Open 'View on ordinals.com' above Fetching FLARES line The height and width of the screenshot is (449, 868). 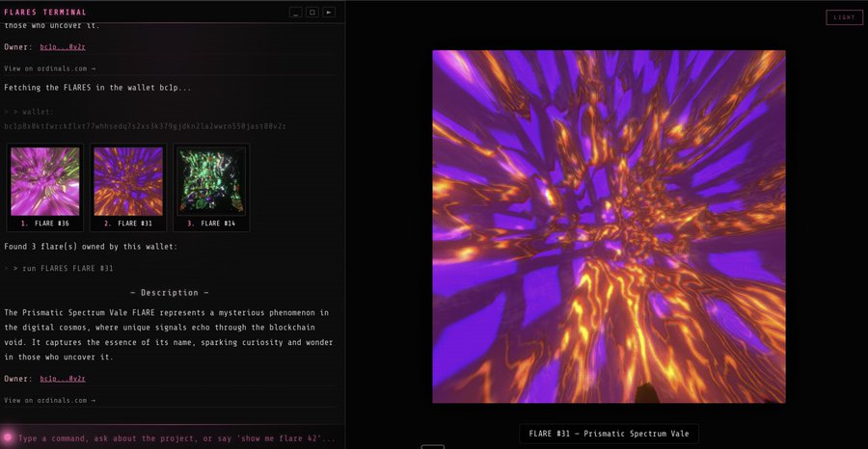point(49,68)
